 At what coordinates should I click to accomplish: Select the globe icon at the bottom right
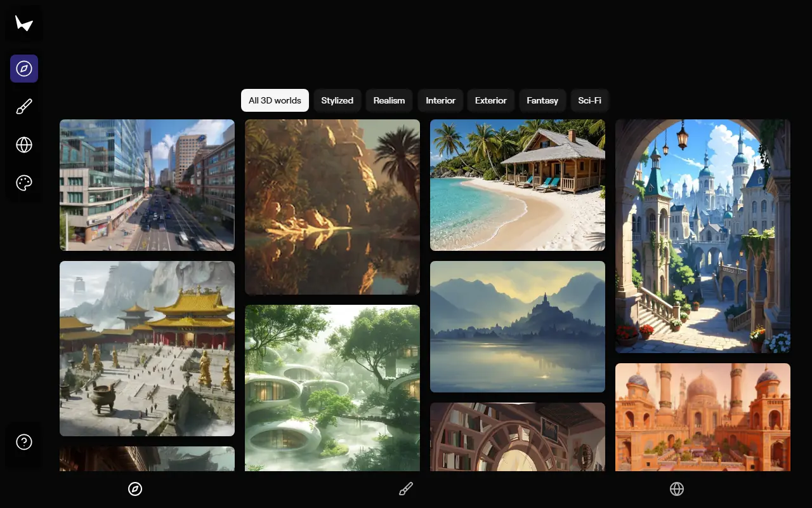[676, 489]
